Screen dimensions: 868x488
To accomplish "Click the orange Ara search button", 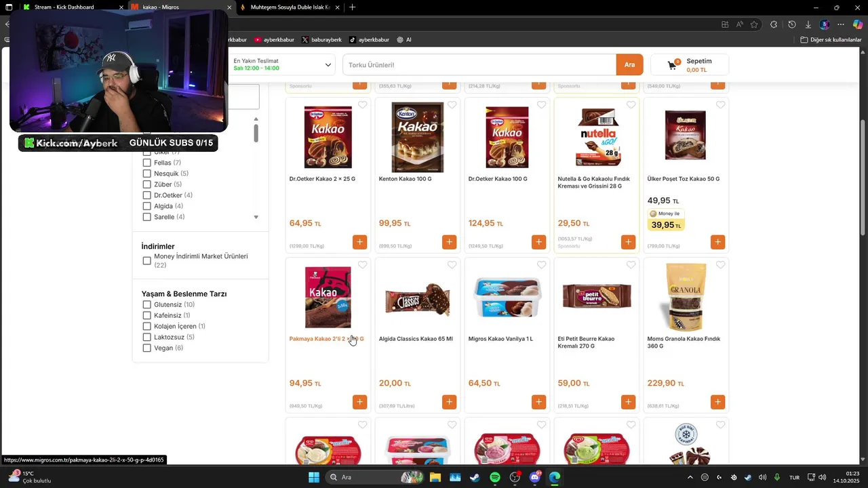I will (x=629, y=64).
